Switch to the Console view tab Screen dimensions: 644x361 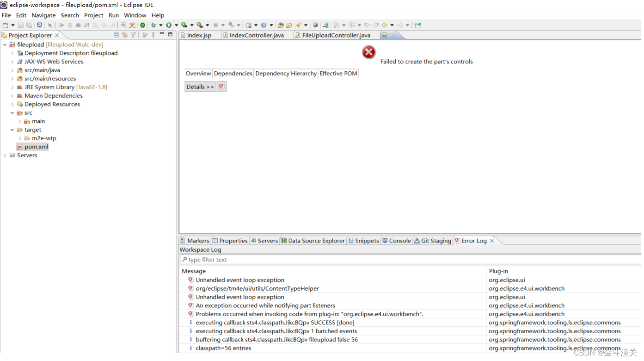(x=397, y=241)
